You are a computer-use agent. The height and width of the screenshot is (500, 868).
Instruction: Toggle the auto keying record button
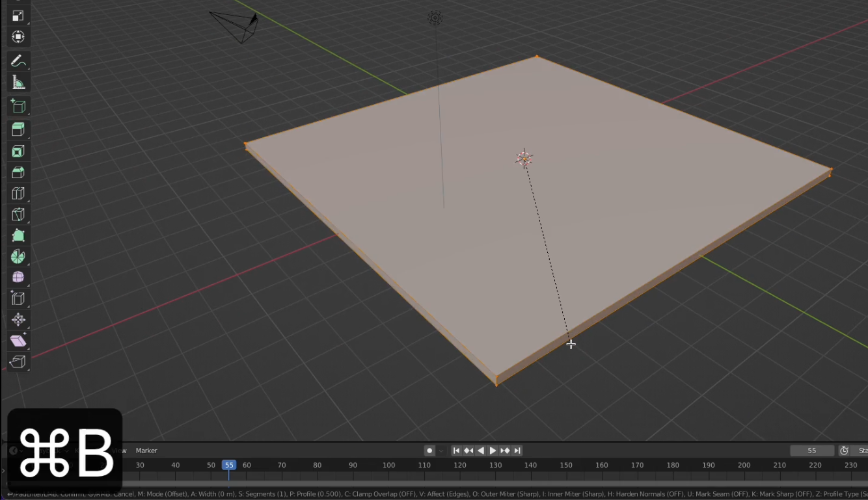coord(429,451)
